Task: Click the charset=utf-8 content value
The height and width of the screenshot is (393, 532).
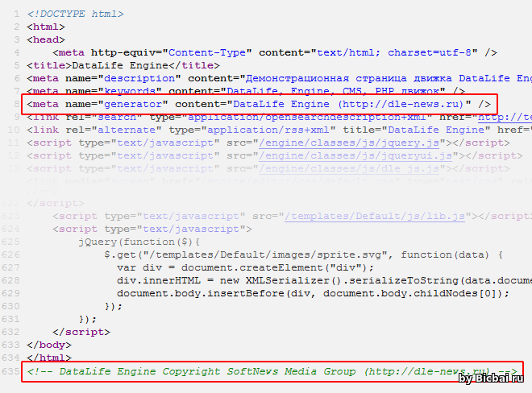Action: pos(430,52)
